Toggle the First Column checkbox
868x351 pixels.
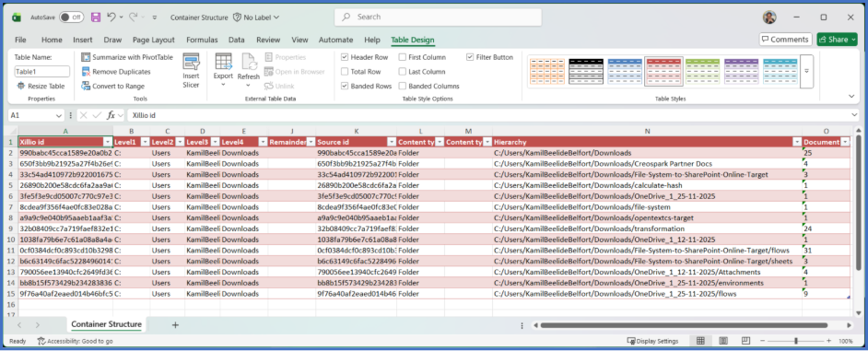[x=403, y=57]
